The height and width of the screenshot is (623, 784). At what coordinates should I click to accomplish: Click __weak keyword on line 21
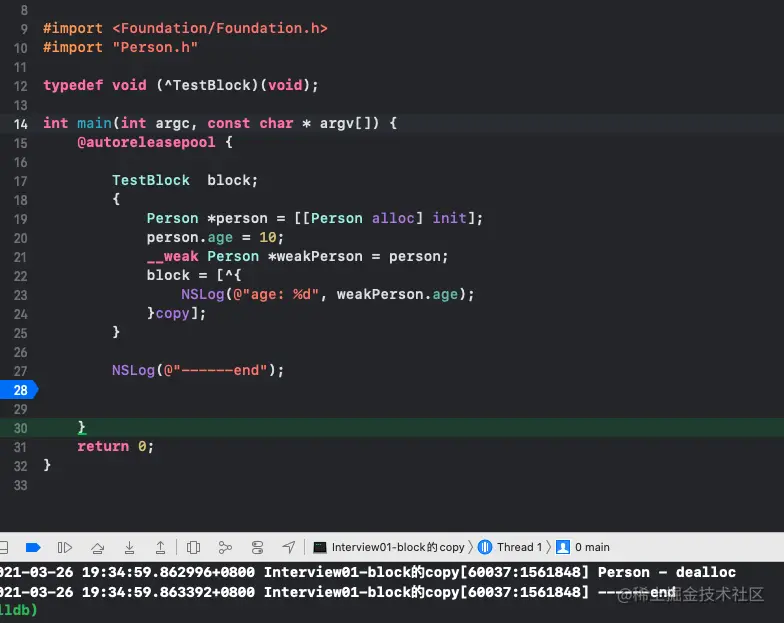coord(172,256)
